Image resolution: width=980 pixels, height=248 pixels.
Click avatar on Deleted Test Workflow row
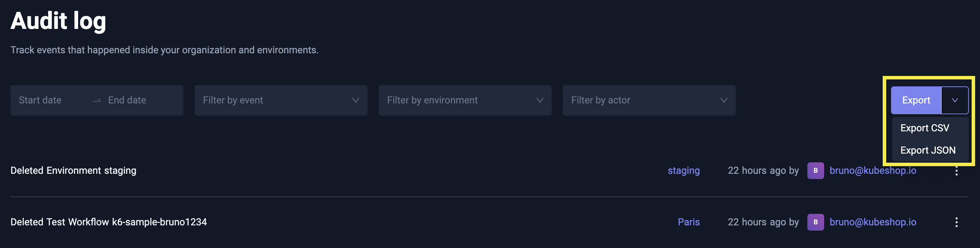pyautogui.click(x=815, y=222)
